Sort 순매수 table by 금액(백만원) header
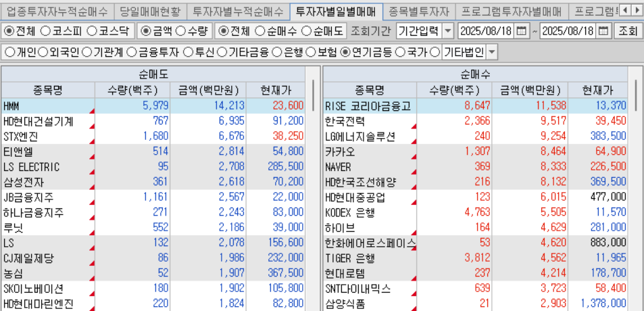 pyautogui.click(x=529, y=89)
